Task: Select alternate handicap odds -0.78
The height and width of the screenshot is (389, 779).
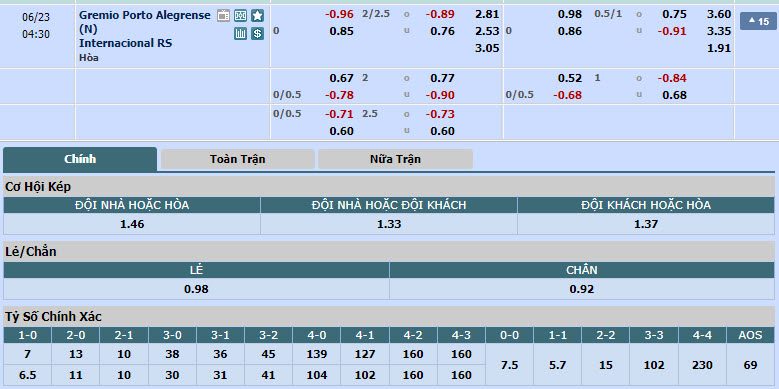Action: (339, 95)
